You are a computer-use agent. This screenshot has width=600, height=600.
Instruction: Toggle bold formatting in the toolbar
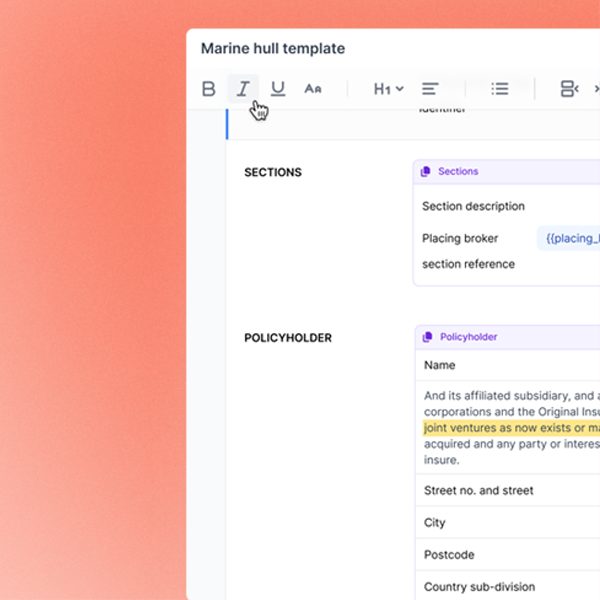(209, 89)
